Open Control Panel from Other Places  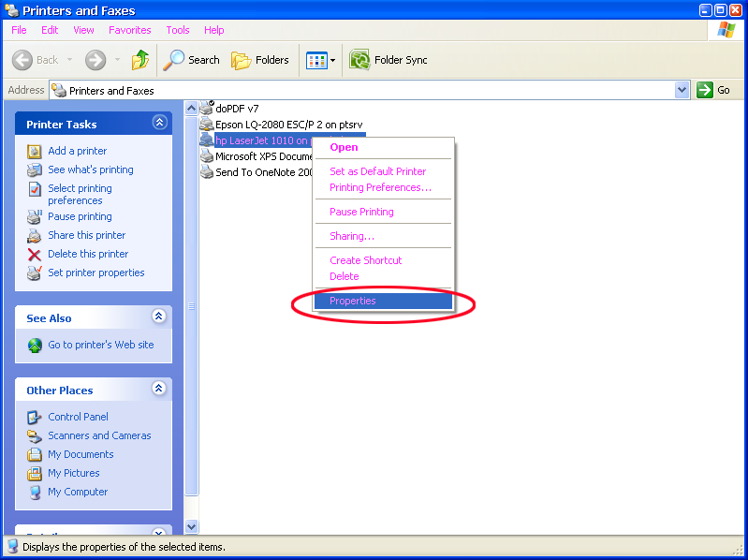coord(78,417)
